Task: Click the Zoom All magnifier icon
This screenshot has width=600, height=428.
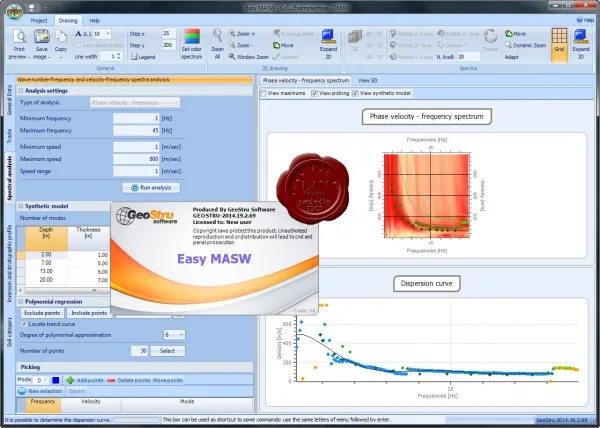Action: [217, 35]
